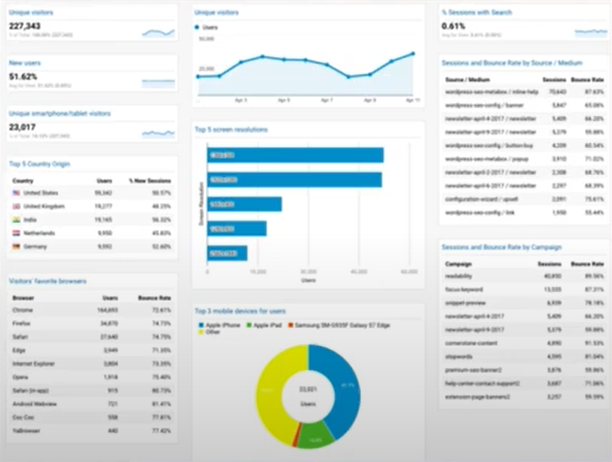Image resolution: width=612 pixels, height=462 pixels.
Task: Select the stopwords campaign row
Action: [524, 357]
